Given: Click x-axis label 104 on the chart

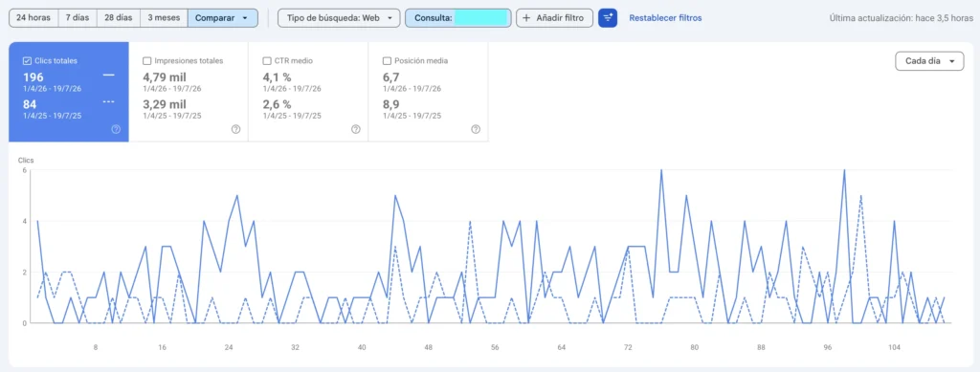Looking at the screenshot, I should [x=895, y=348].
